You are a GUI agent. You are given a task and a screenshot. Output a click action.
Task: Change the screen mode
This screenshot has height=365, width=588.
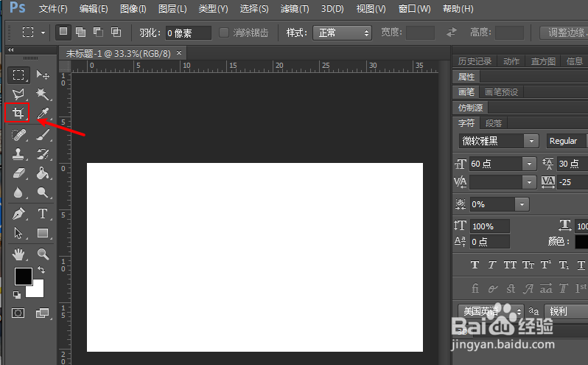point(43,313)
